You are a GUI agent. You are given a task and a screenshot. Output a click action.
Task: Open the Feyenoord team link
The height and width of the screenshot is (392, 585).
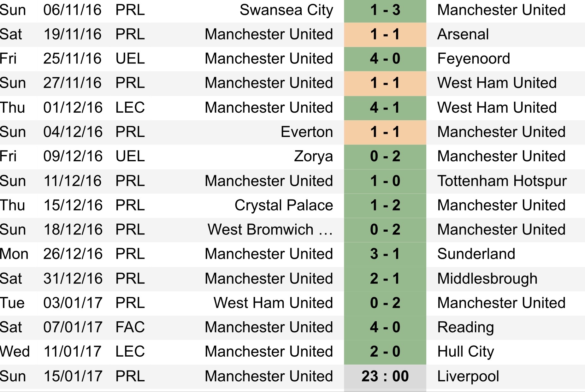pos(474,59)
